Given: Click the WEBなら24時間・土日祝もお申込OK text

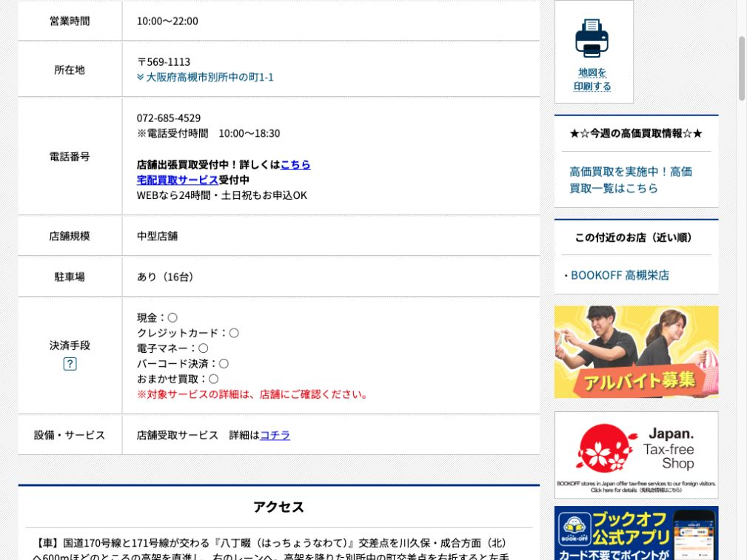Looking at the screenshot, I should pyautogui.click(x=222, y=195).
